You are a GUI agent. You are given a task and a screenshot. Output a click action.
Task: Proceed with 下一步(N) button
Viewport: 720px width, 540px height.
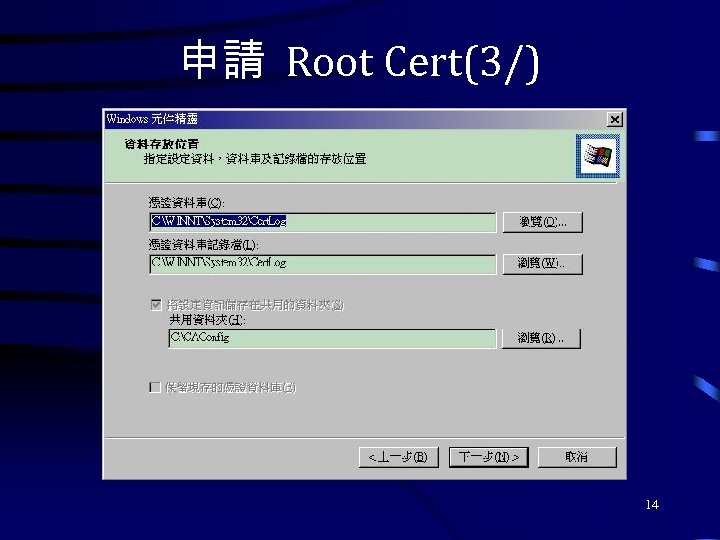coord(489,457)
